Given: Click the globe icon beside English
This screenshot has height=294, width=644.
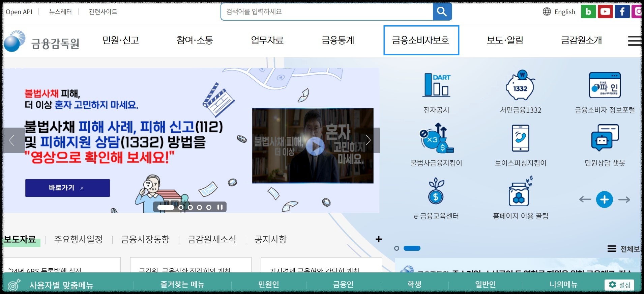Looking at the screenshot, I should tap(547, 12).
